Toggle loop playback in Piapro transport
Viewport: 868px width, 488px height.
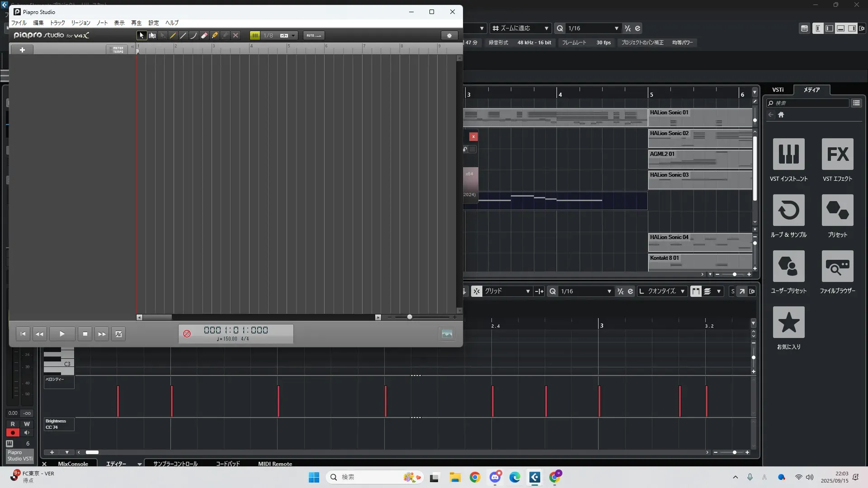118,334
